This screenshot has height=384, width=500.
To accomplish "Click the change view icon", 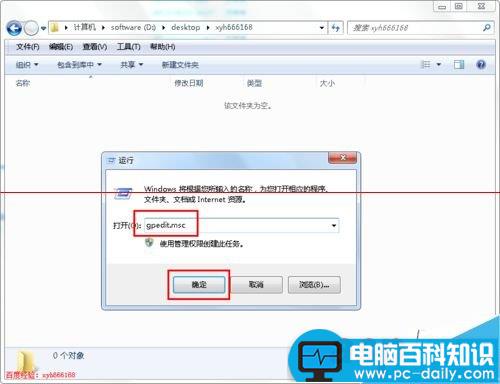I will 426,64.
